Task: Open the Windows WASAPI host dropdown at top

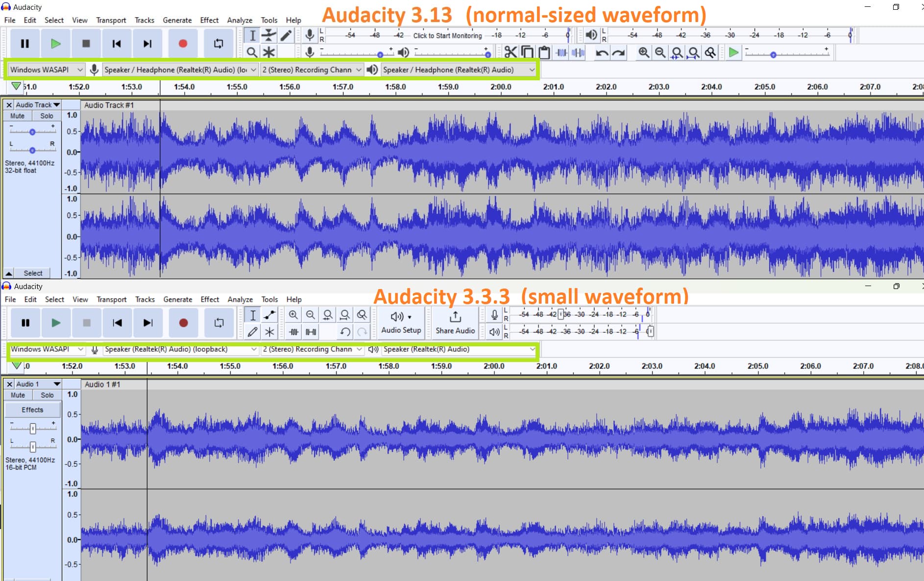Action: [x=46, y=70]
